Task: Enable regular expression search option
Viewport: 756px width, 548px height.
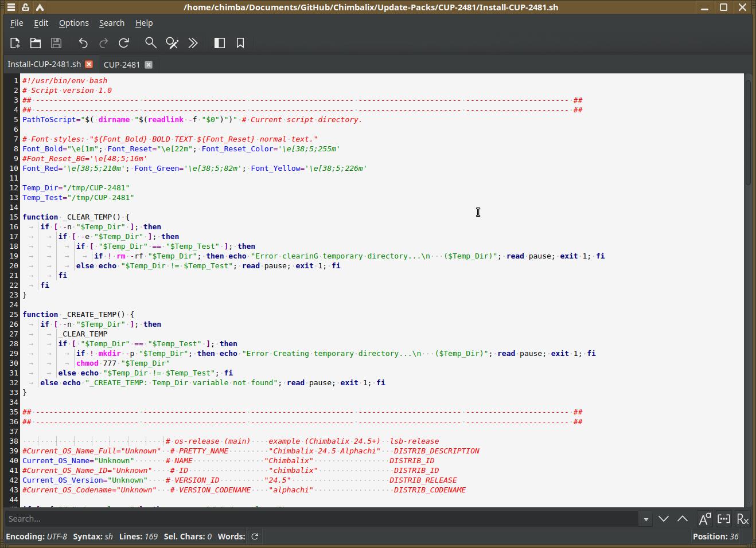Action: (x=743, y=519)
